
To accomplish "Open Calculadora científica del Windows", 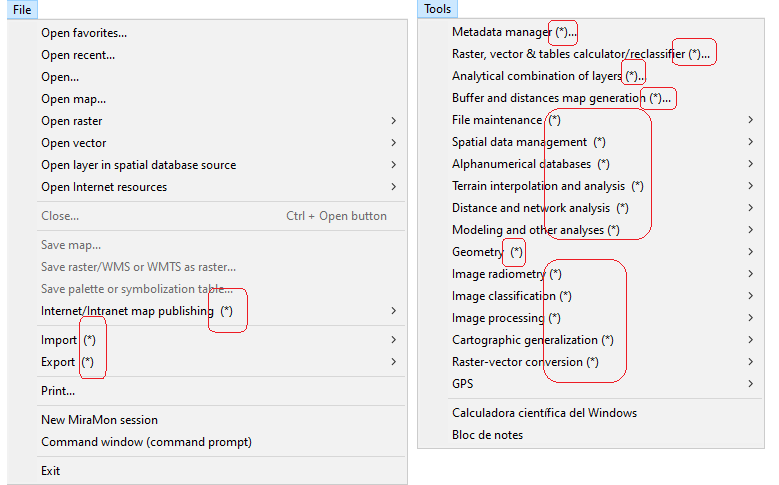I will pyautogui.click(x=544, y=413).
